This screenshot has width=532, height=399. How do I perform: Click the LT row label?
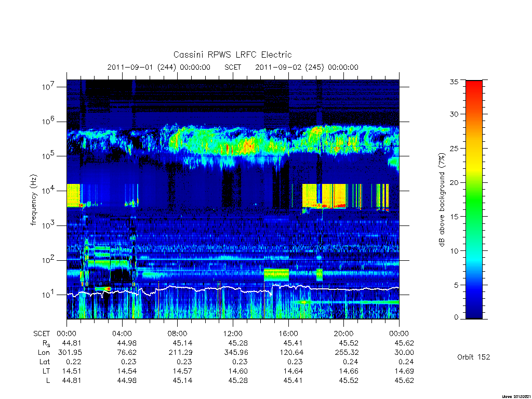coord(46,371)
